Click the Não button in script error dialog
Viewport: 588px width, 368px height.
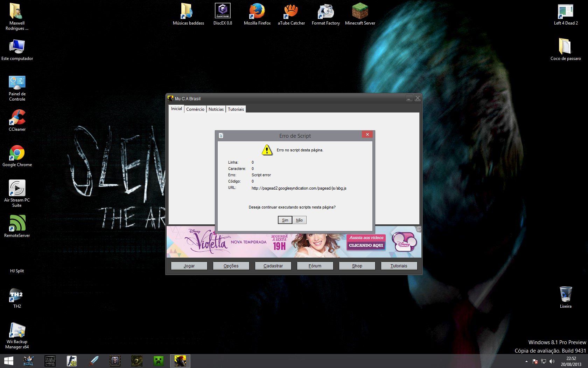pyautogui.click(x=299, y=220)
